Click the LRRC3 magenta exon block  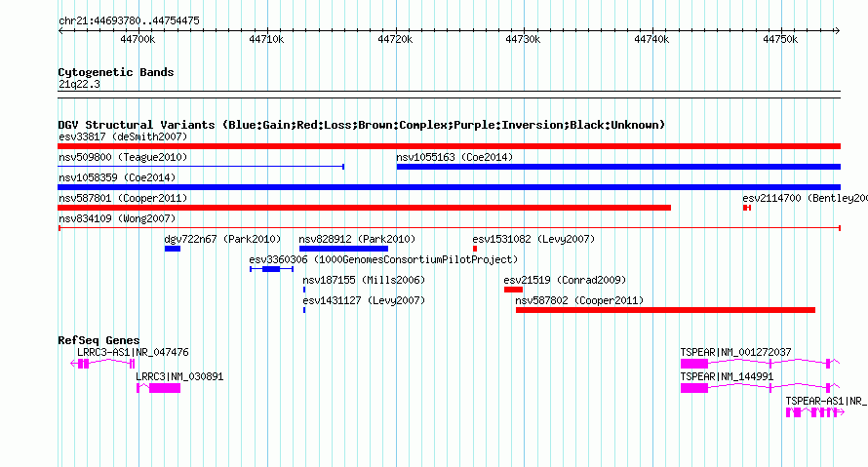click(x=165, y=388)
